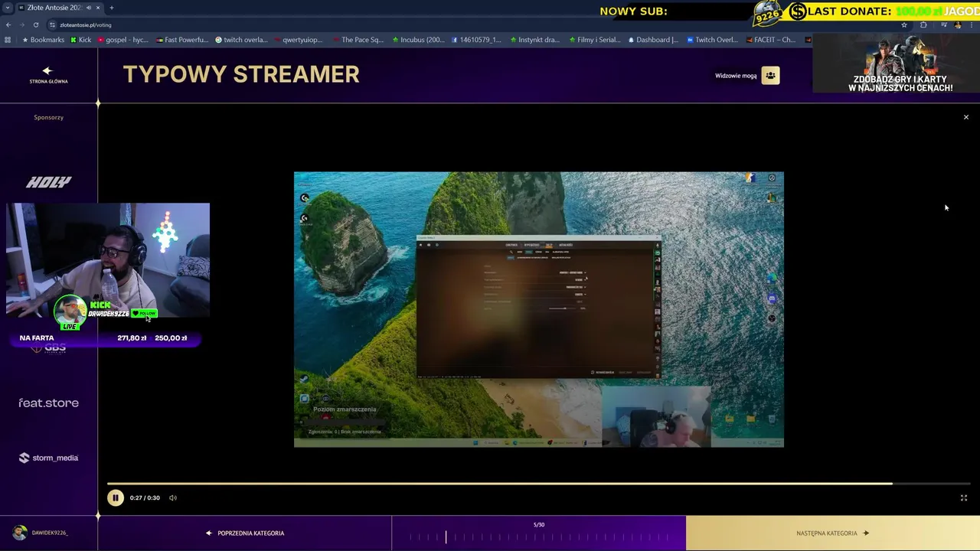
Task: Open the Instynkt dra... bookmark
Action: click(534, 40)
